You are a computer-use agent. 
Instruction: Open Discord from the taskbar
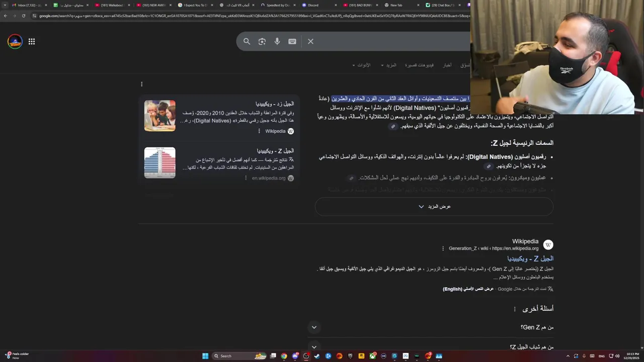click(x=295, y=356)
